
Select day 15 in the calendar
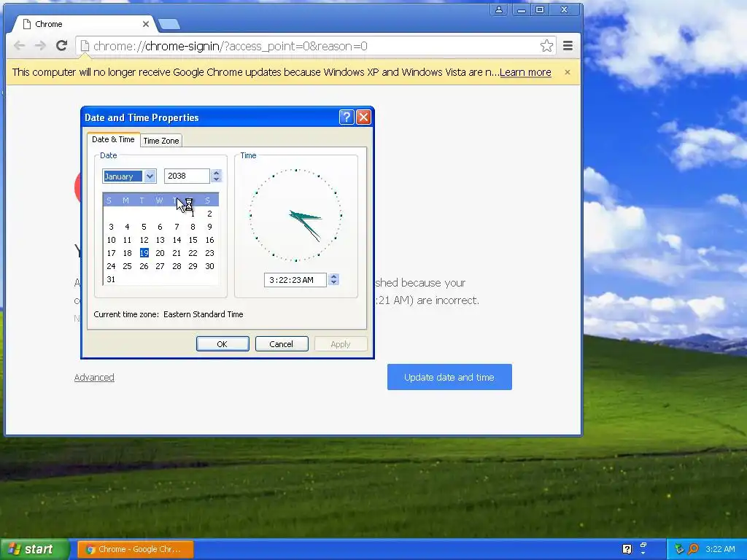(x=193, y=240)
